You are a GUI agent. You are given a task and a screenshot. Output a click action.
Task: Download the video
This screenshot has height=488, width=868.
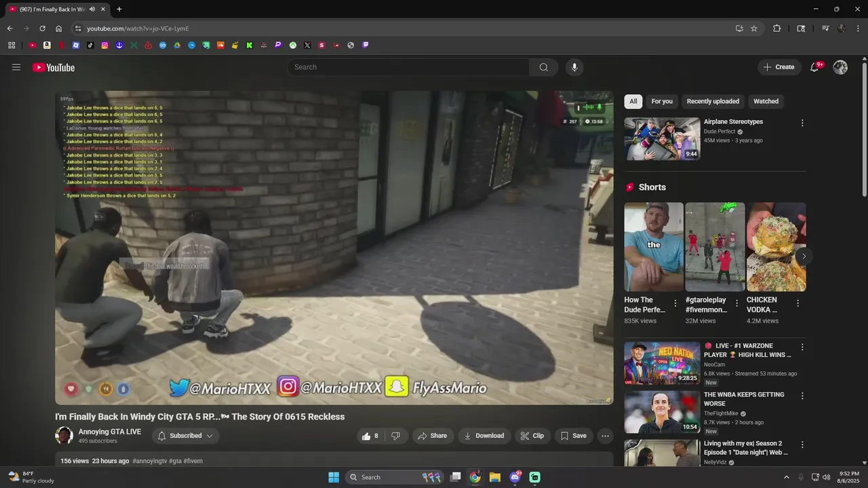pyautogui.click(x=484, y=436)
